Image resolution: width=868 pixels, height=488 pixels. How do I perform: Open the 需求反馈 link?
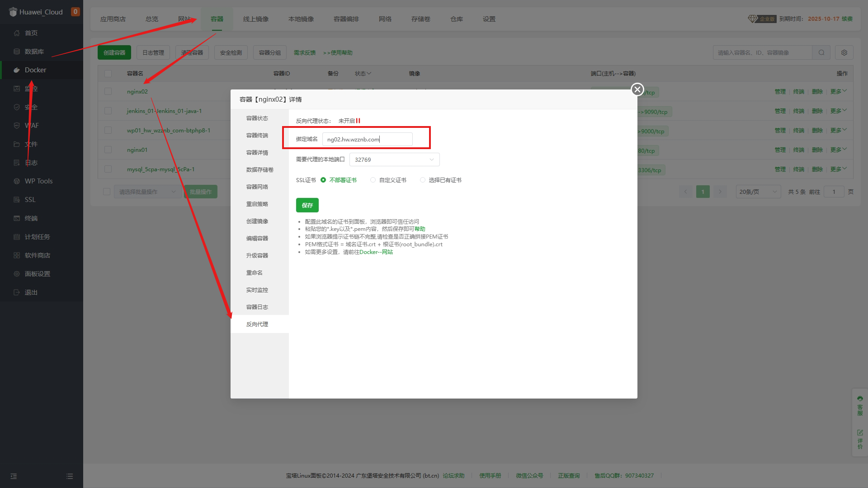(x=305, y=52)
